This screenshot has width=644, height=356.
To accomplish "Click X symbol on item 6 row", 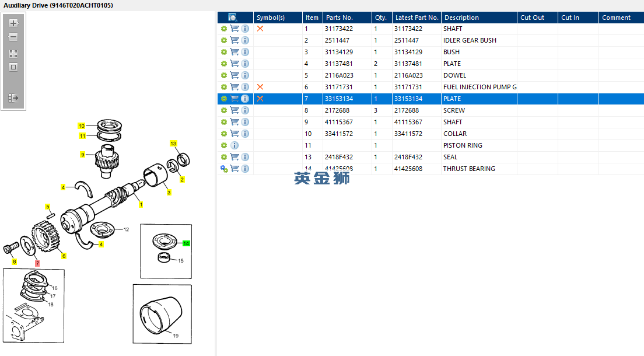I will coord(260,87).
